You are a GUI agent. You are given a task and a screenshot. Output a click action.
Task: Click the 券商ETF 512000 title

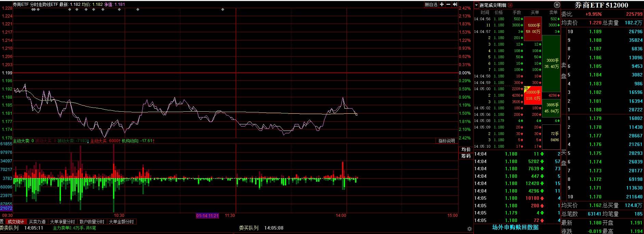pos(601,5)
